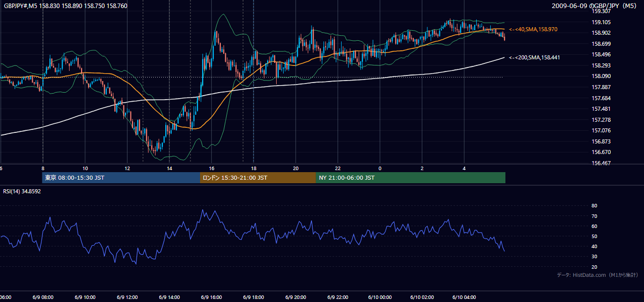The image size is (644, 302).
Task: Click the 60 level on the RSI scale
Action: (x=594, y=226)
